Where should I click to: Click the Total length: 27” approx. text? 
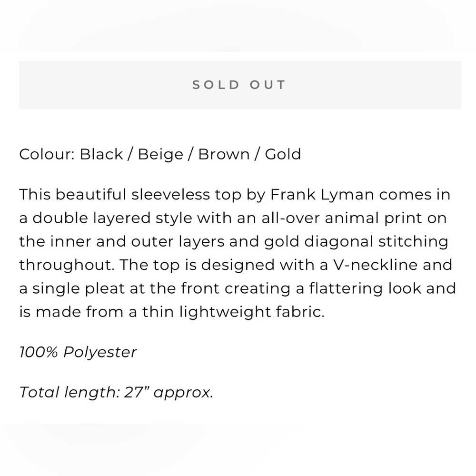coord(116,392)
